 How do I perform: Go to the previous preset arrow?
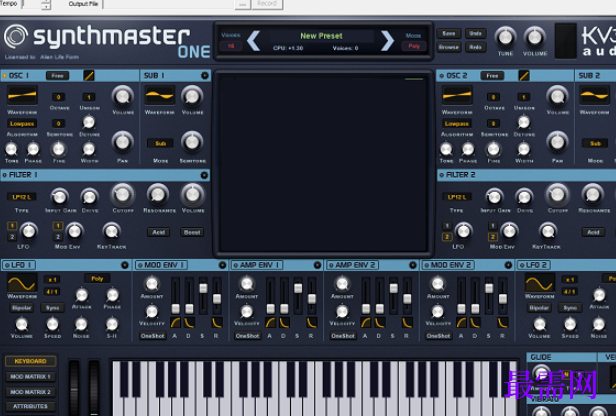click(x=253, y=41)
